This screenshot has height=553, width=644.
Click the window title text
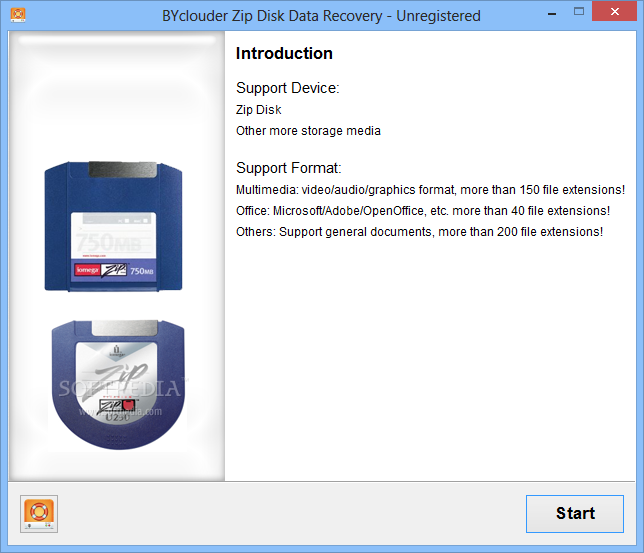pyautogui.click(x=321, y=16)
